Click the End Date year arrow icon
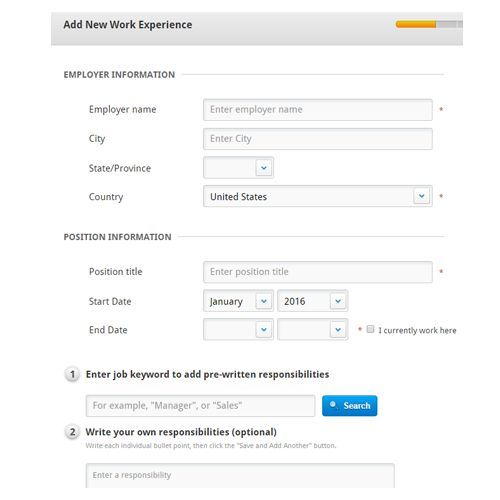 [338, 330]
